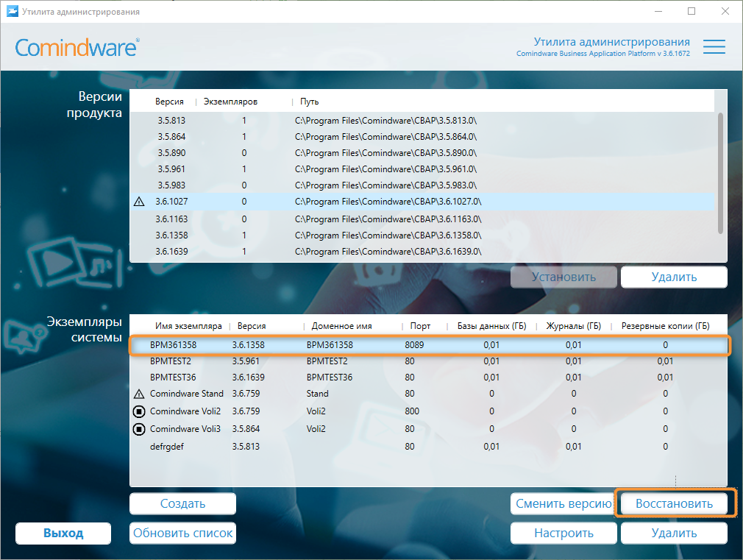This screenshot has height=560, width=743.
Task: Select the BPMTEST2 instance name
Action: coord(170,361)
